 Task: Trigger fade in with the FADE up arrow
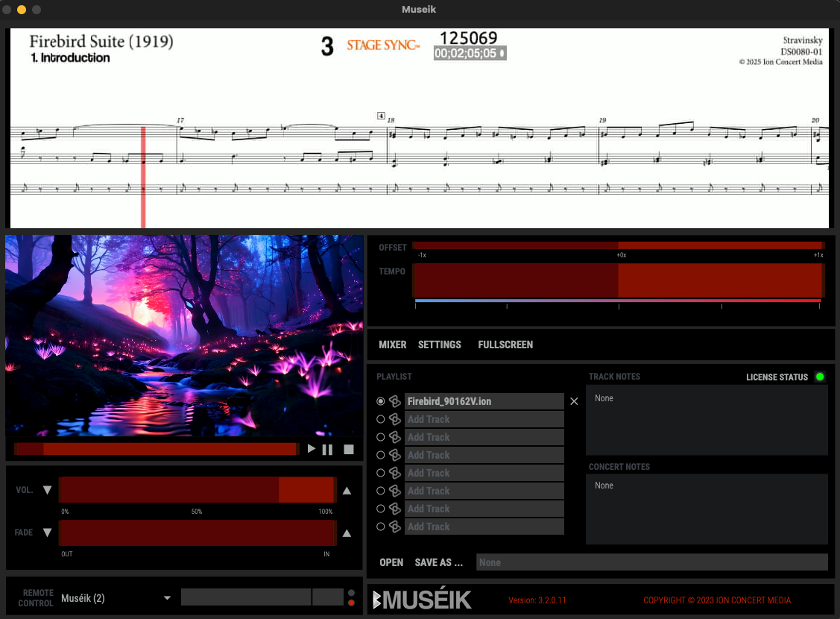point(347,532)
